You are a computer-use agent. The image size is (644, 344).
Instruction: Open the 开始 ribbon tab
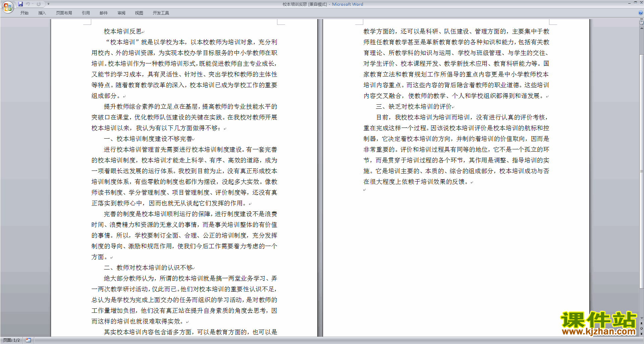click(24, 13)
